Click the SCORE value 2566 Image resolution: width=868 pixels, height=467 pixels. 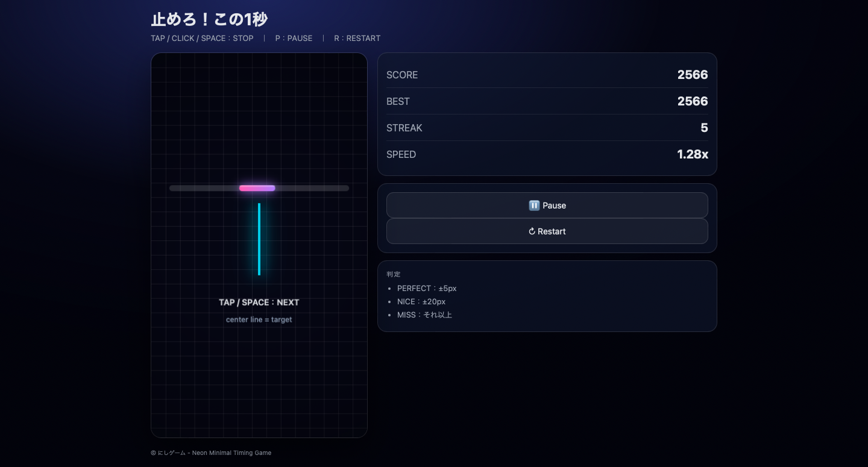(x=692, y=75)
